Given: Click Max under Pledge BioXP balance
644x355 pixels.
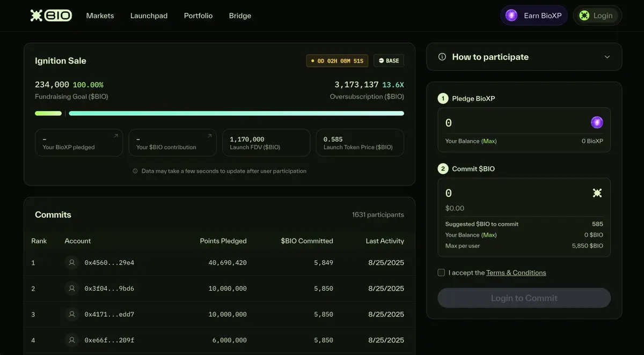Looking at the screenshot, I should coord(489,141).
